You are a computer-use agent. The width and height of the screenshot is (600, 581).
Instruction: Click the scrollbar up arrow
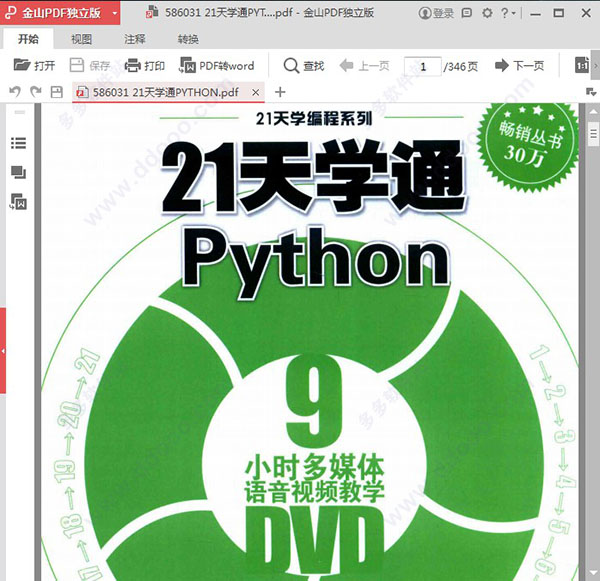(x=593, y=111)
